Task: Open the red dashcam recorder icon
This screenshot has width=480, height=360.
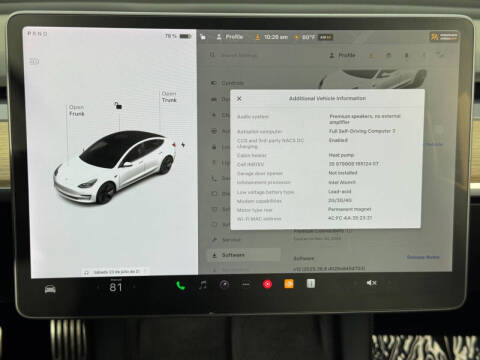Action: [267, 284]
